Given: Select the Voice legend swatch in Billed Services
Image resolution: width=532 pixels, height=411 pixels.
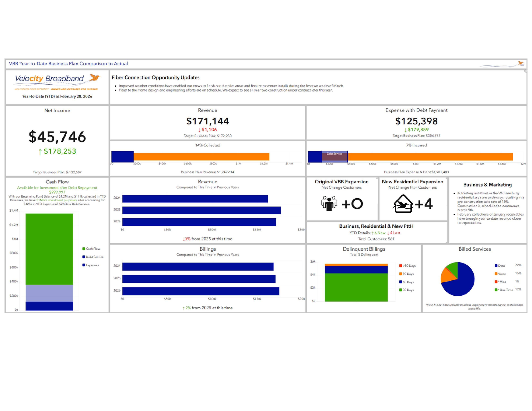Looking at the screenshot, I should click(x=496, y=274).
